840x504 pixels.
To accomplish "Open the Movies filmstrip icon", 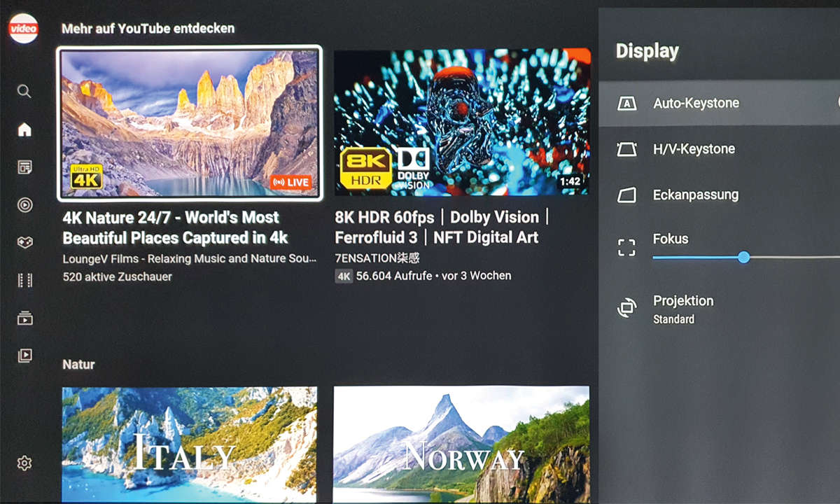I will pos(24,281).
